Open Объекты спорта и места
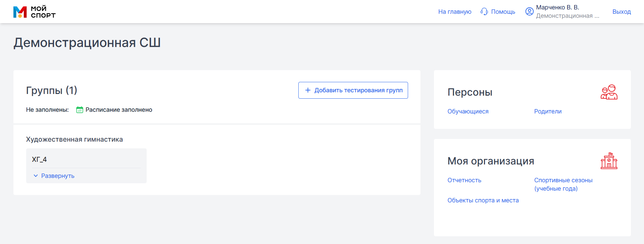Screen dimensions: 644x244 click(483, 200)
